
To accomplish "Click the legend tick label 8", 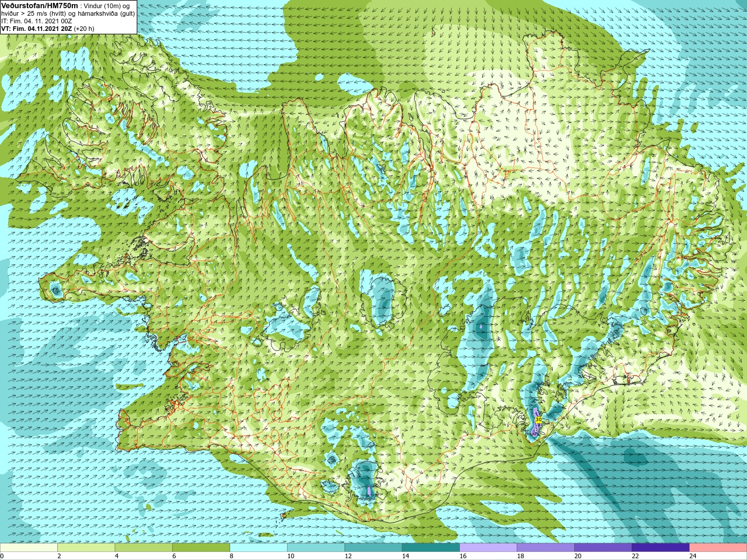I will 231,556.
